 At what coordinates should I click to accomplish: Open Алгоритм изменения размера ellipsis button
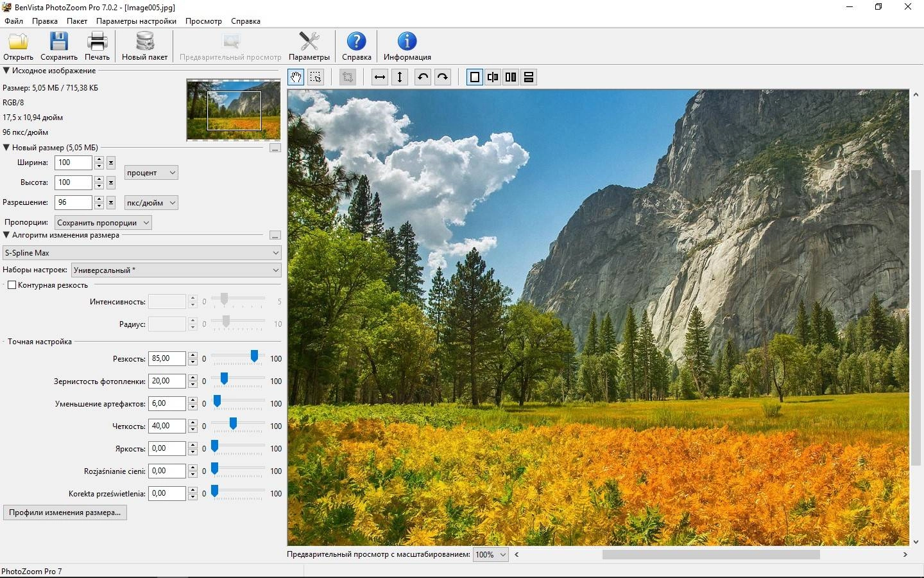pos(275,236)
